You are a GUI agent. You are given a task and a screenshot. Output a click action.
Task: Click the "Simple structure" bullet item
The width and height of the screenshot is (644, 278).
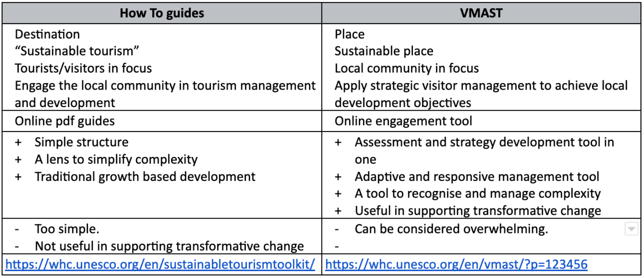click(x=82, y=142)
